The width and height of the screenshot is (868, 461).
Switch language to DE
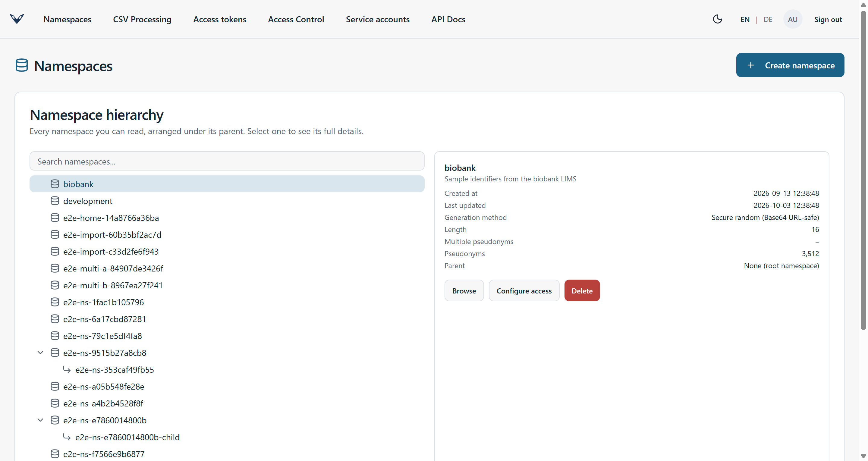(x=768, y=20)
